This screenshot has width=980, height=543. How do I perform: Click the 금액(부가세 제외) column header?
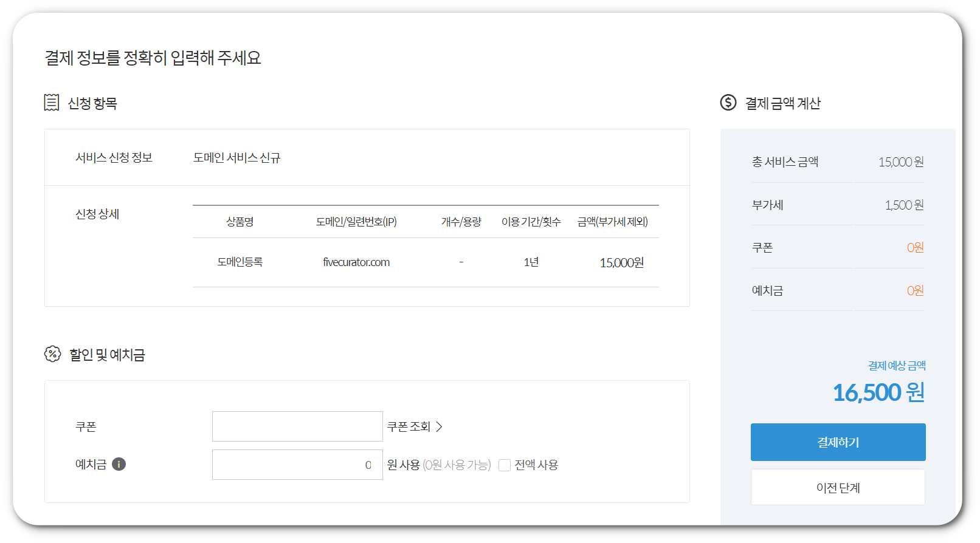tap(613, 222)
